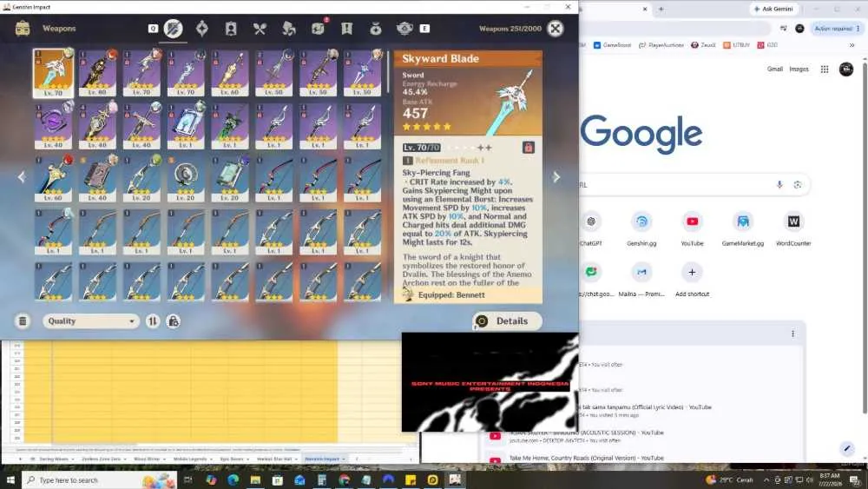Open the Zenless Zone Zero sheet tab dropdown
The image size is (868, 489).
pos(126,459)
